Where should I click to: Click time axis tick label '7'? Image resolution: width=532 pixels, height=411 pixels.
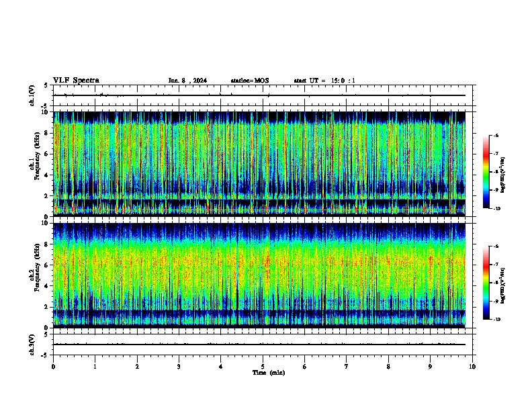pos(347,367)
